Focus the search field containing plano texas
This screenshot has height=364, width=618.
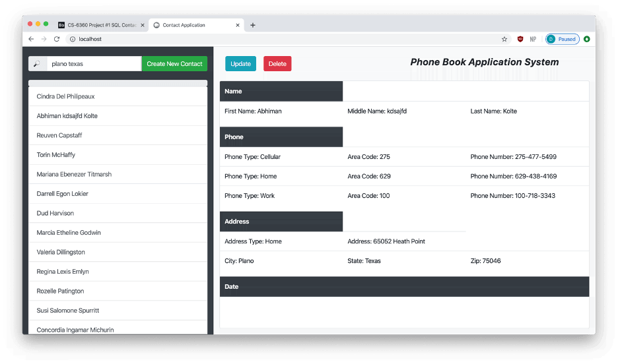coord(93,64)
